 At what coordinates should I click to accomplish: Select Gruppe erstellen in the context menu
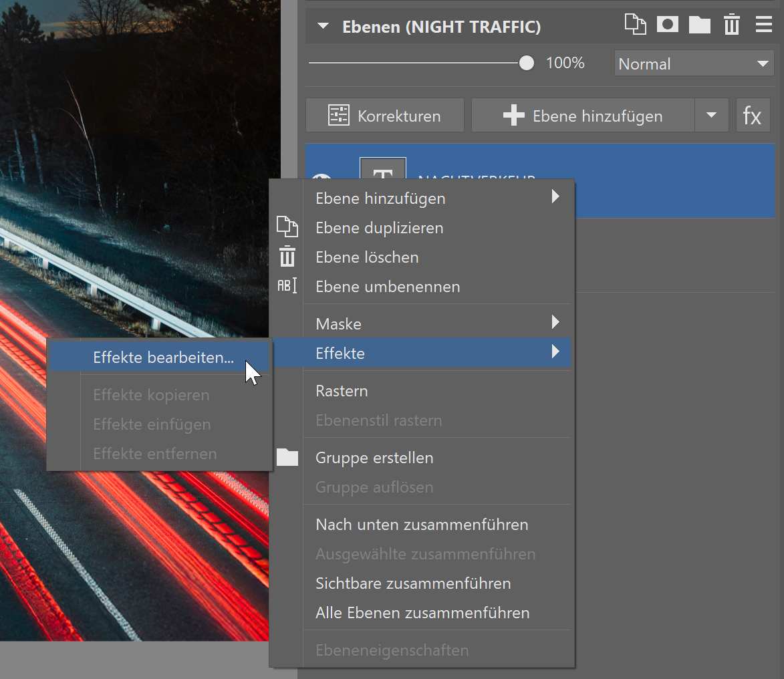coord(374,458)
